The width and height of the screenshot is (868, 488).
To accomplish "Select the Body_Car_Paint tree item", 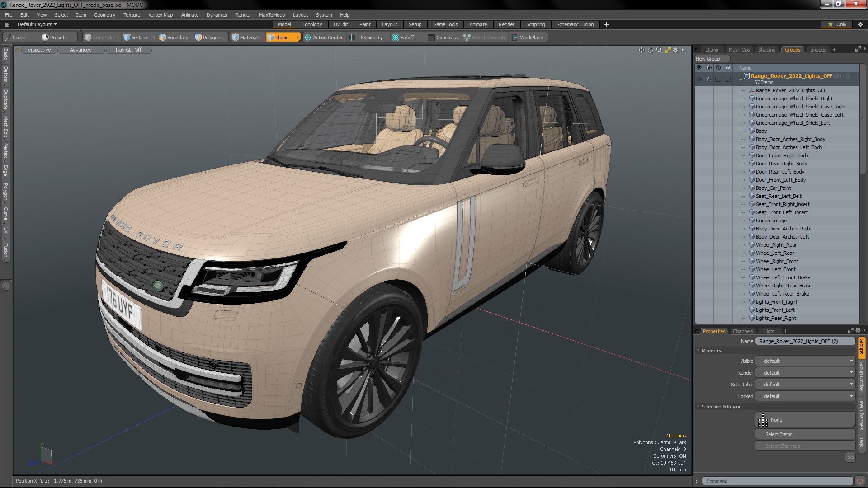I will [x=773, y=188].
